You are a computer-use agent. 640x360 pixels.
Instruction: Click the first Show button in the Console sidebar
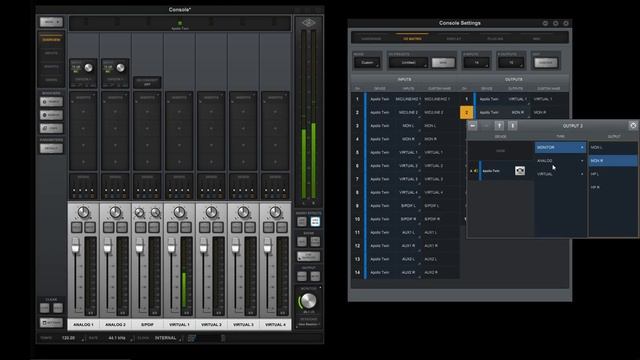pos(51,102)
